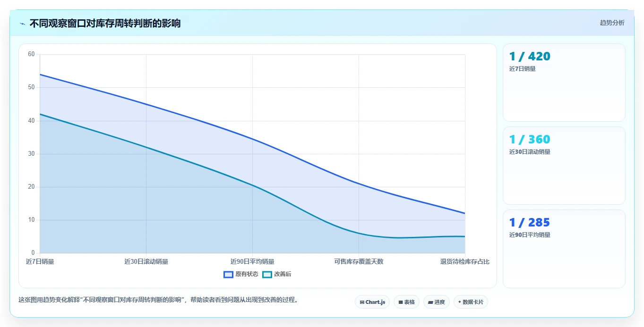Click the '趋势分析' label in header
The image size is (644, 327).
612,23
